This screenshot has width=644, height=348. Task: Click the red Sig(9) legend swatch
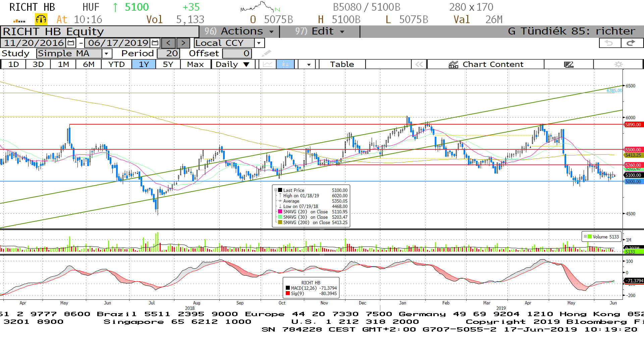[x=287, y=293]
